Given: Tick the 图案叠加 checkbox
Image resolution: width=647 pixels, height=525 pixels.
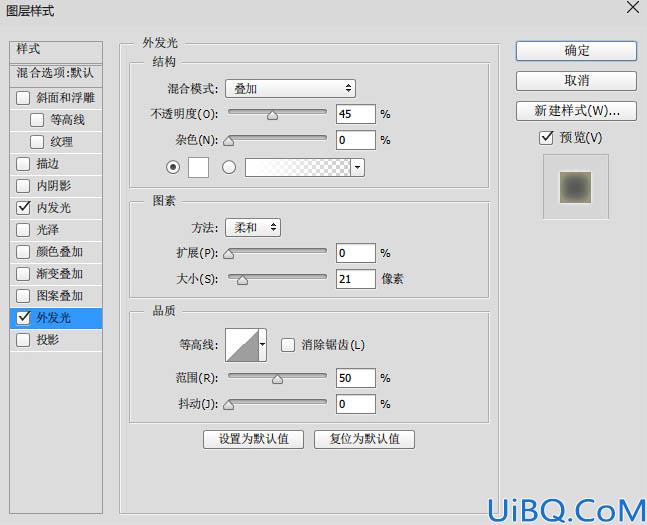Looking at the screenshot, I should pyautogui.click(x=23, y=296).
